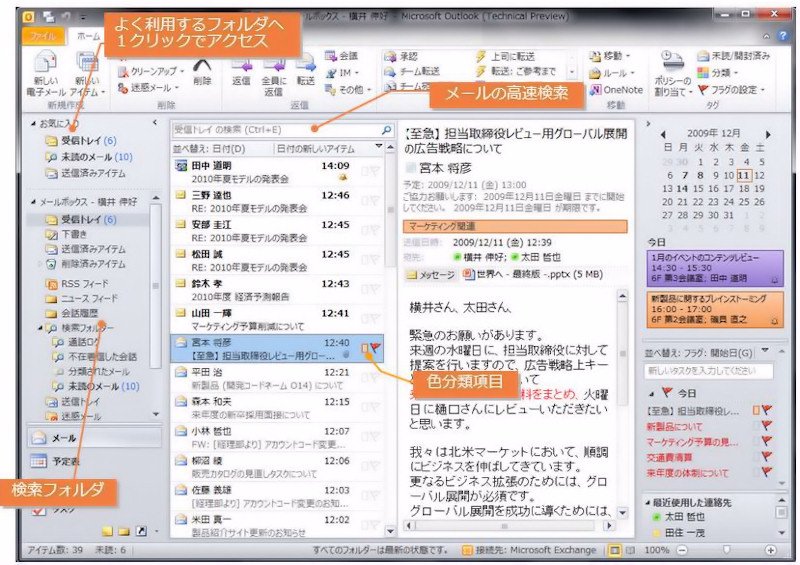Image resolution: width=800 pixels, height=565 pixels.
Task: Open OneNote from ribbon
Action: pos(616,90)
